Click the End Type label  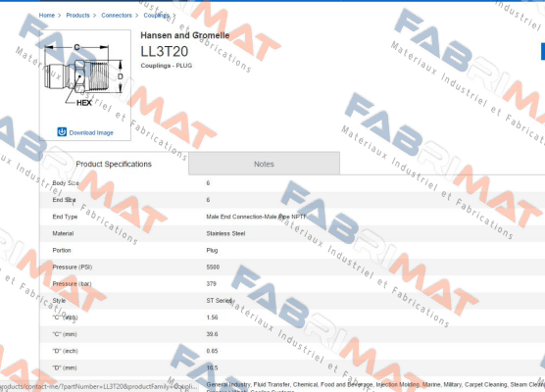65,217
